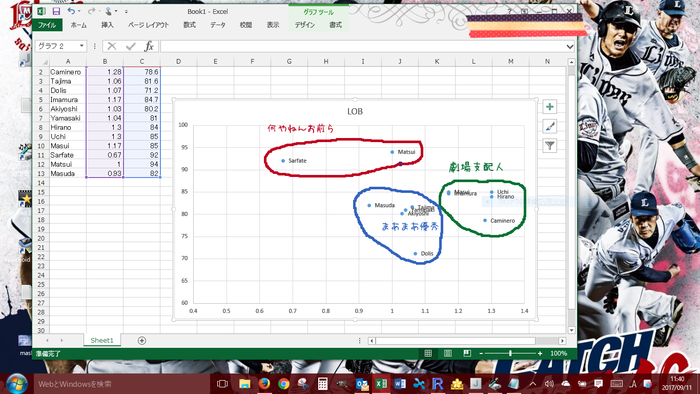This screenshot has width=700, height=394.
Task: Open File Explorer from taskbar
Action: click(245, 384)
